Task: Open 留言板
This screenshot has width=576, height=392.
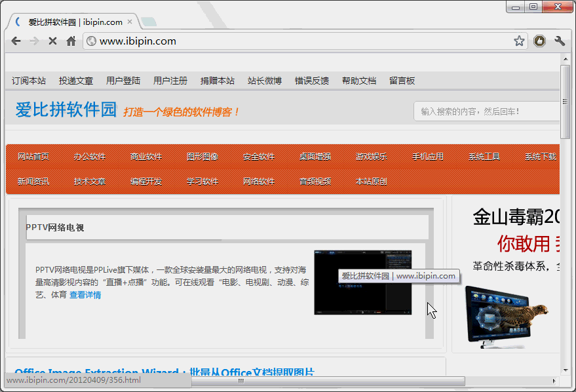Action: pos(402,81)
